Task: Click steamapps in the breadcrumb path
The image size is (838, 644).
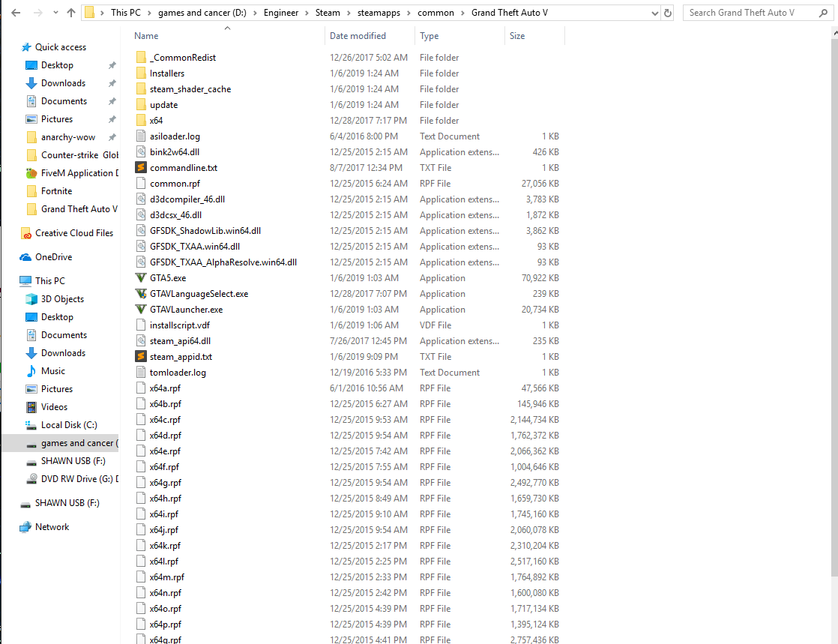Action: click(x=379, y=13)
